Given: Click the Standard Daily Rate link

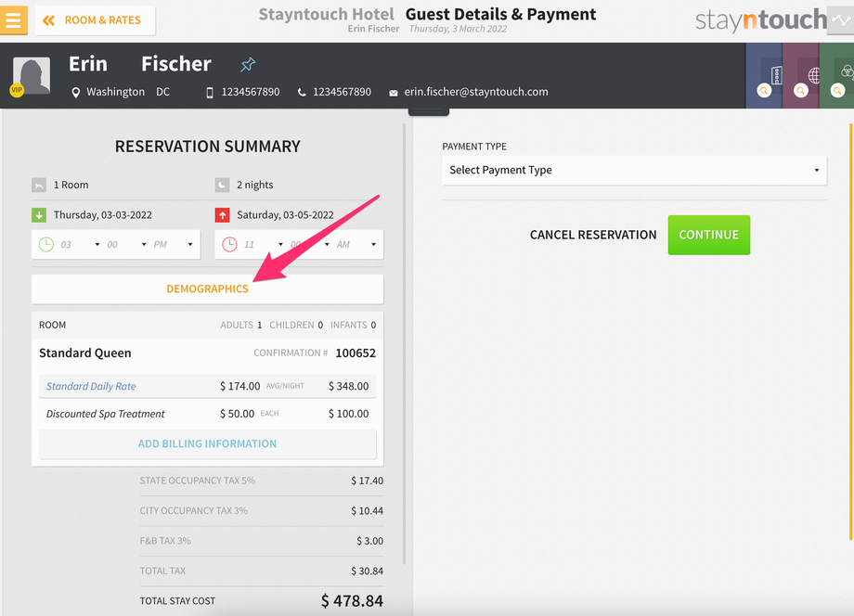Looking at the screenshot, I should 91,386.
